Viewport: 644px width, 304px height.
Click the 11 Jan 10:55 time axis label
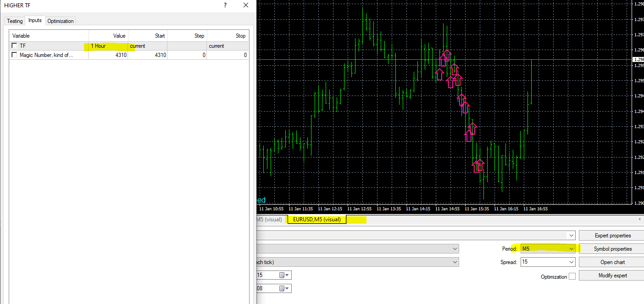(x=271, y=208)
